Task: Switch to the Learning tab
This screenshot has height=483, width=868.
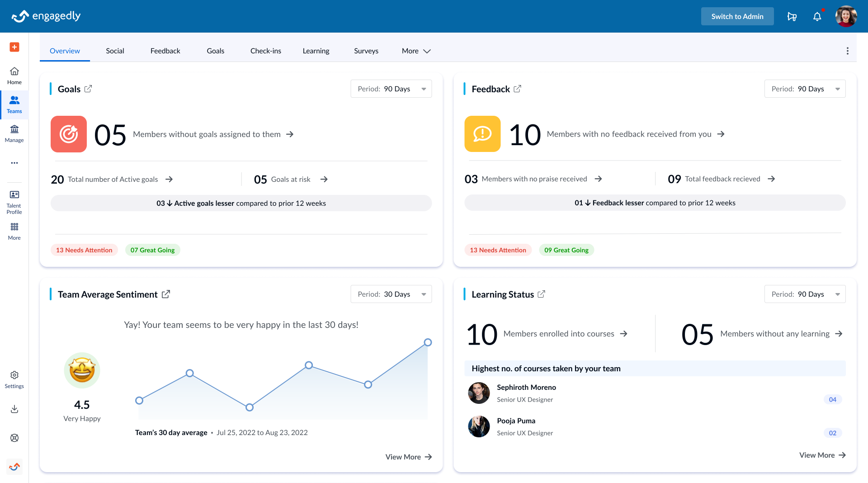Action: point(316,51)
